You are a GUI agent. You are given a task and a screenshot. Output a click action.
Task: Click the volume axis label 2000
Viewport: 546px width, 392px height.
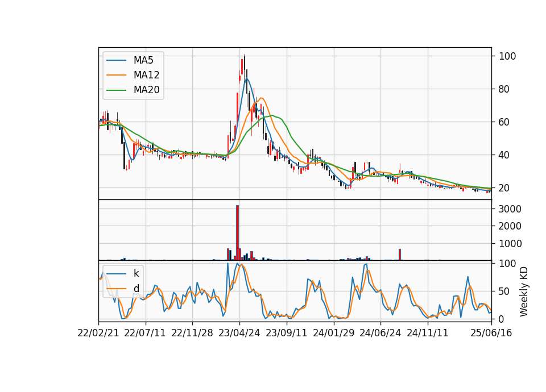(510, 226)
